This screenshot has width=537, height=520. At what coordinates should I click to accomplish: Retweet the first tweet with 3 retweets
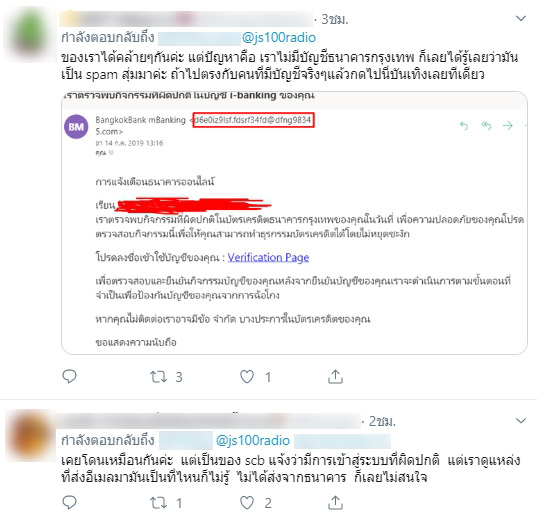click(159, 377)
